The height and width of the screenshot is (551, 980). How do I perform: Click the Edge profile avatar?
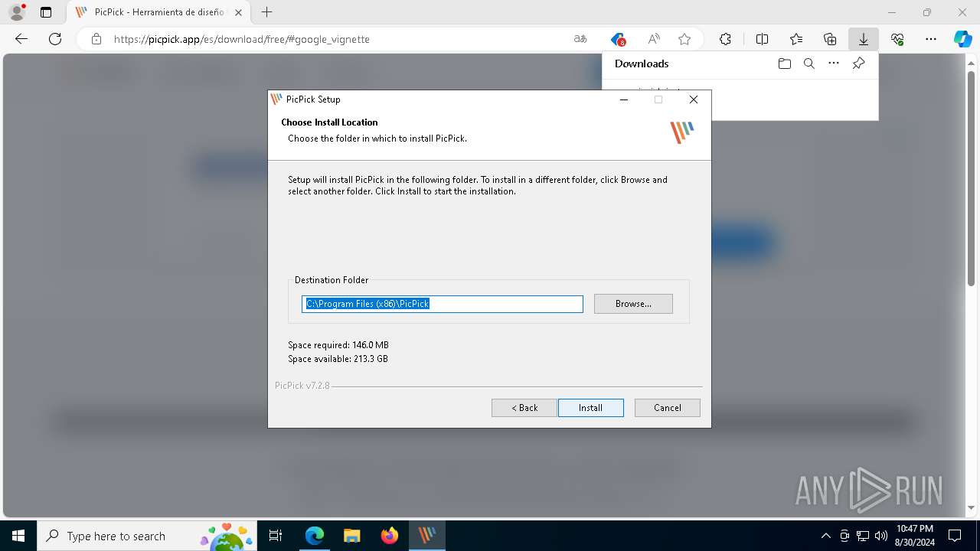(x=17, y=12)
